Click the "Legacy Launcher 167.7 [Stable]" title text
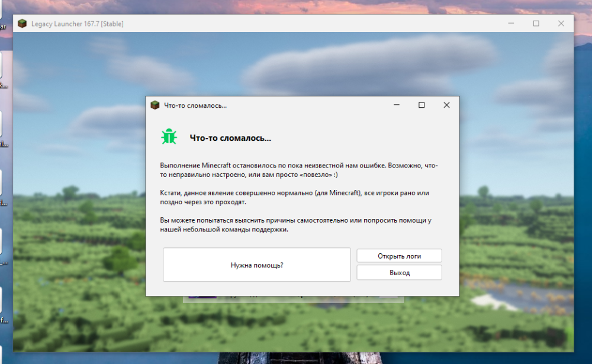Image resolution: width=592 pixels, height=364 pixels. point(78,24)
